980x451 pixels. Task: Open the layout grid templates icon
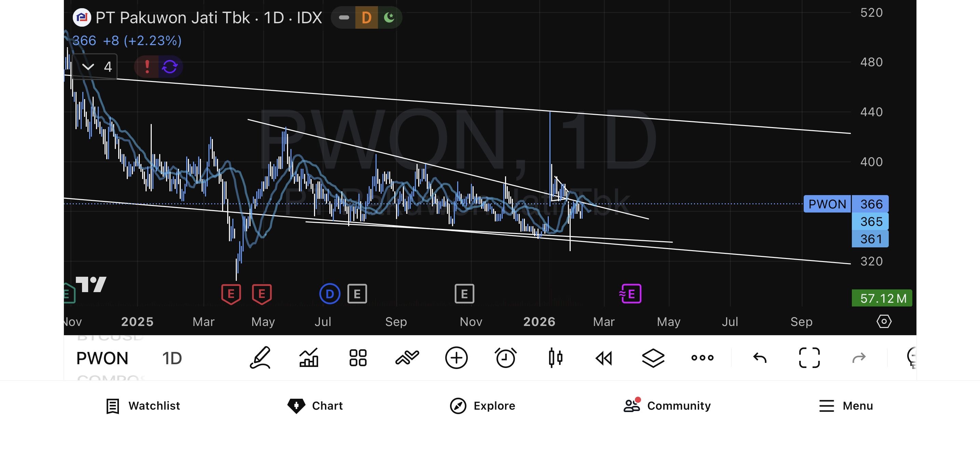(x=358, y=358)
